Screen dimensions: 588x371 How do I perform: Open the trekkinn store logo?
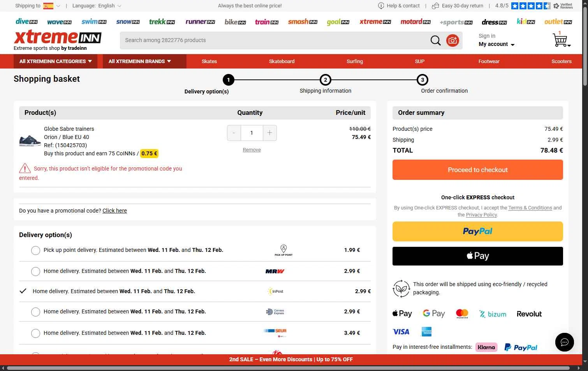coord(162,22)
